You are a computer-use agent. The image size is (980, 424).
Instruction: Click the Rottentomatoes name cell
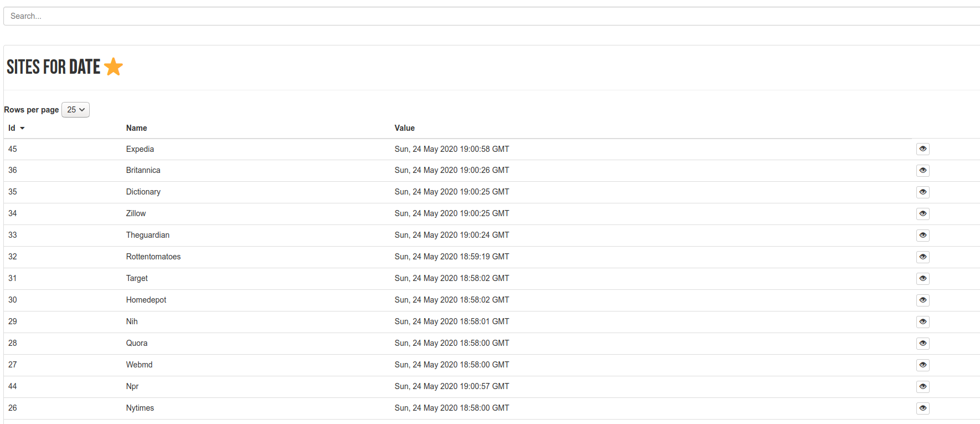(153, 257)
